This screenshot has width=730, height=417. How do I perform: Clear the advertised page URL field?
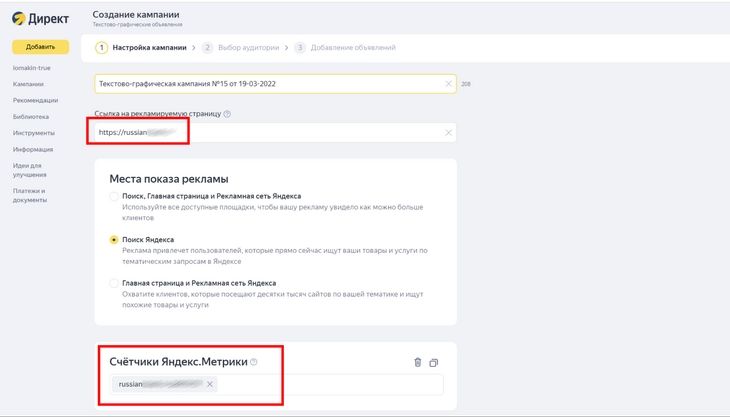tap(448, 133)
